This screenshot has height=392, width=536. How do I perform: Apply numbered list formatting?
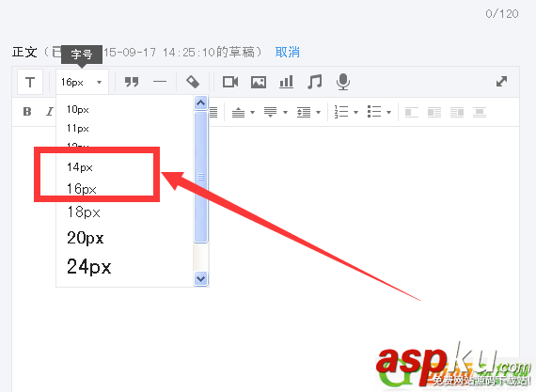point(341,112)
